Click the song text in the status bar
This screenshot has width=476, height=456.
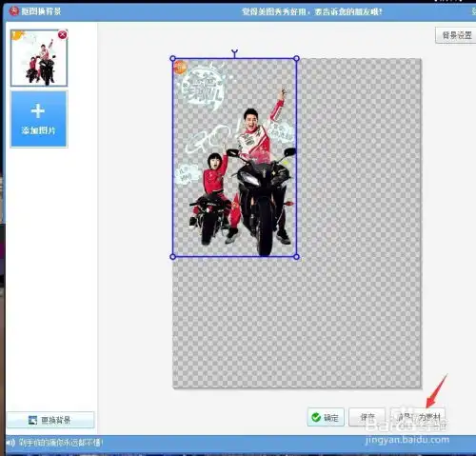pos(61,443)
